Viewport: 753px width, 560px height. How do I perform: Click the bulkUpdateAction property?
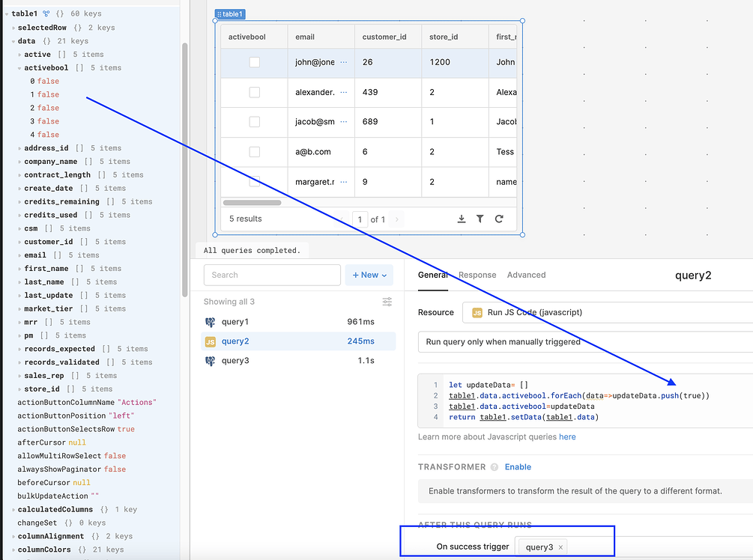tap(58, 496)
